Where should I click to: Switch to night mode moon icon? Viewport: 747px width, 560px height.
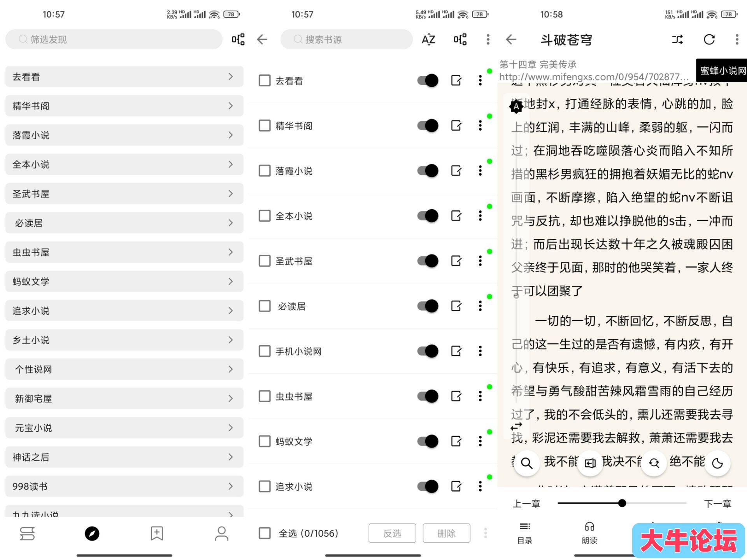point(717,463)
